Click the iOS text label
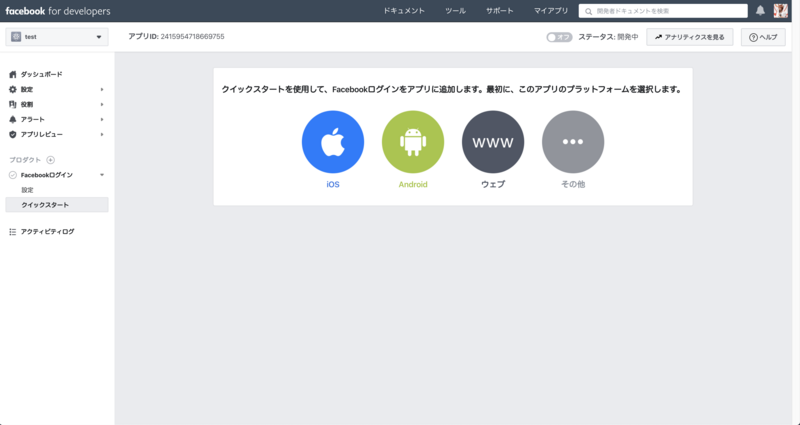The height and width of the screenshot is (425, 800). (x=333, y=185)
